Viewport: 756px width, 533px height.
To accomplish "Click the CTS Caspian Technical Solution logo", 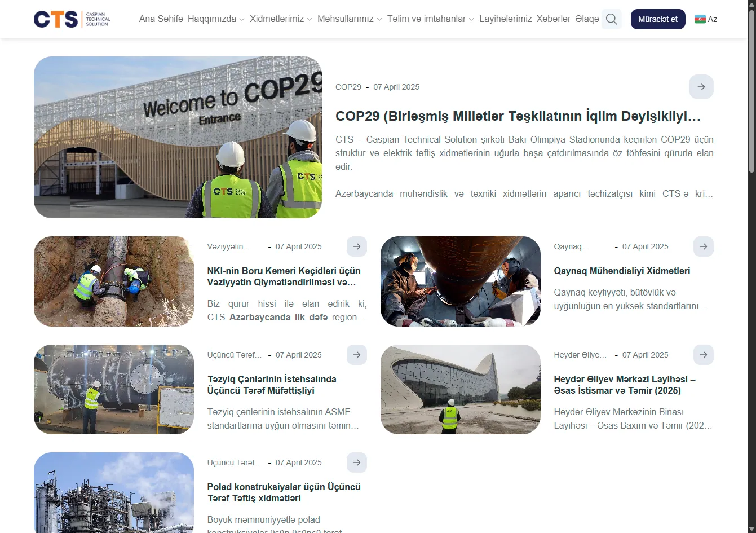I will point(72,19).
